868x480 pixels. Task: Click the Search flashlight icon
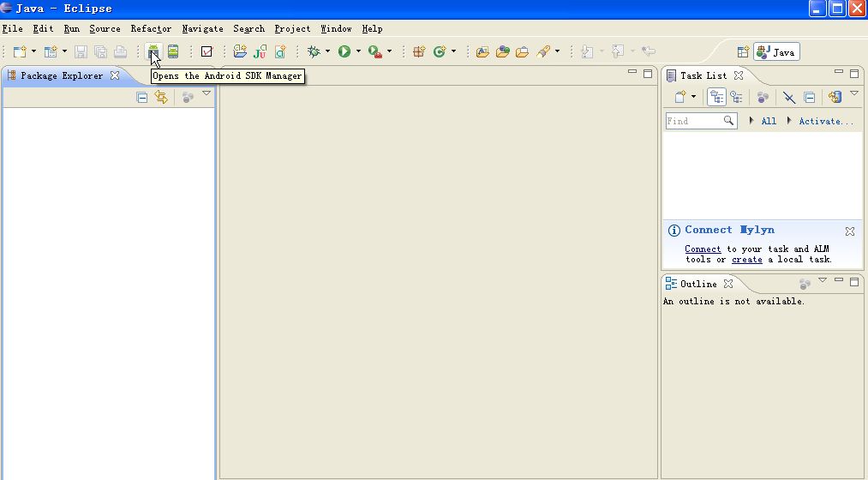point(543,51)
